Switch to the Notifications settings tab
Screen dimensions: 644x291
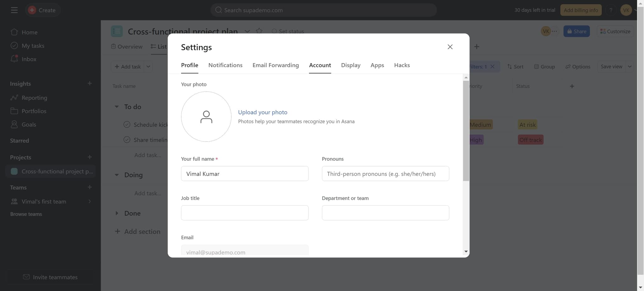tap(225, 65)
